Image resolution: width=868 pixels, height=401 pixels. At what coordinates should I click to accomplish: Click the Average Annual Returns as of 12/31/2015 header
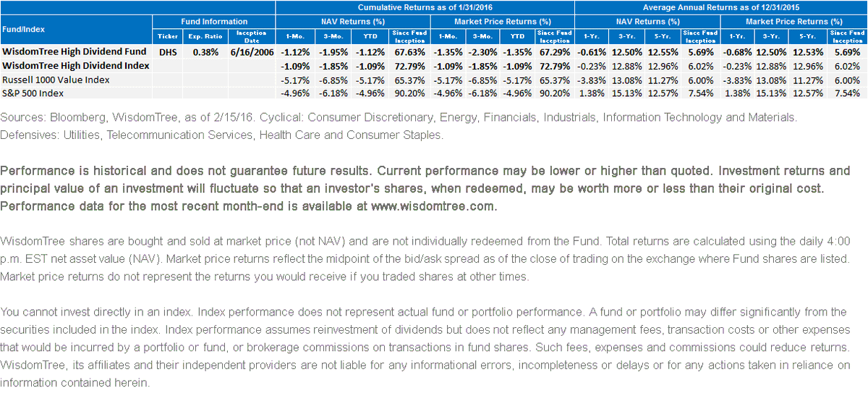point(720,7)
